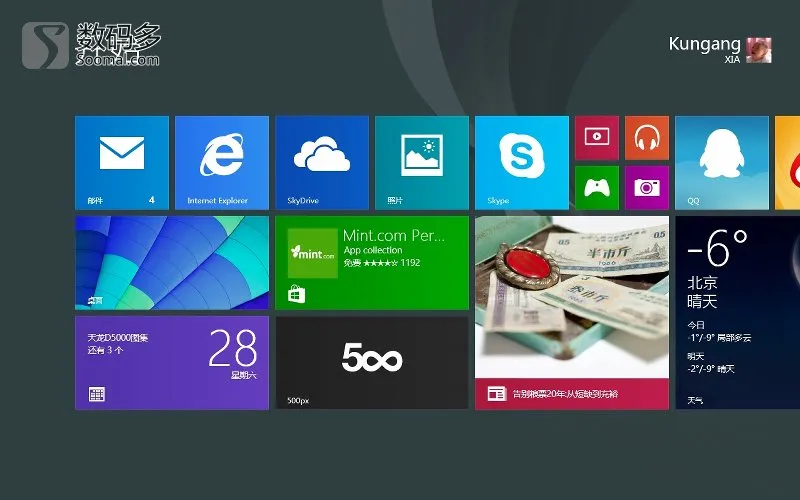
Task: Open the Store tile showing Mint.com
Action: coord(371,263)
